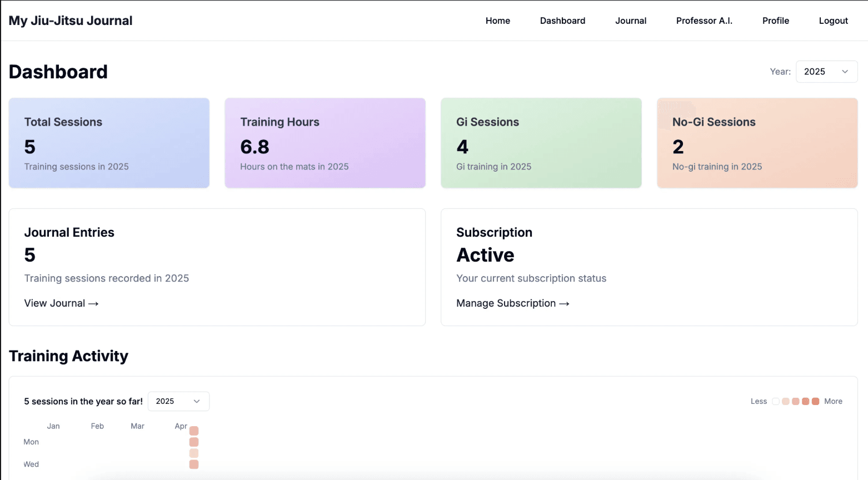This screenshot has height=480, width=868.
Task: Click the Journal Entries card title
Action: 69,232
